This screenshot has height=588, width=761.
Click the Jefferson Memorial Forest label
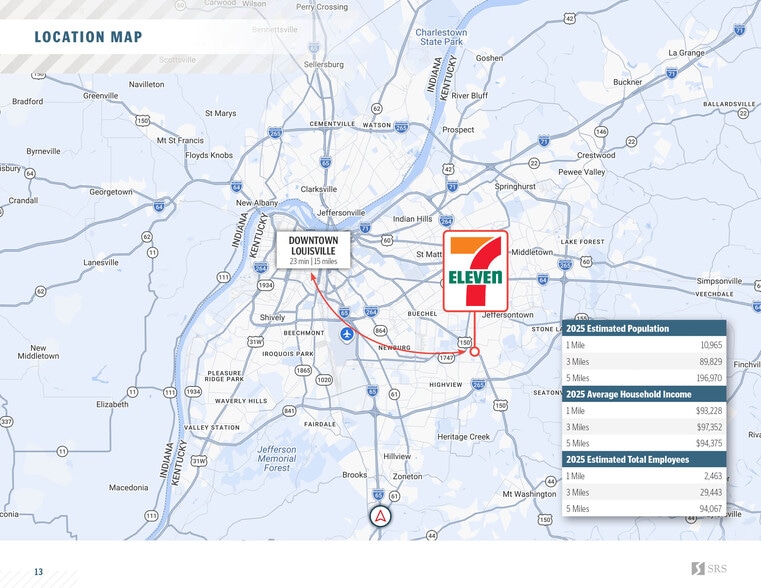[x=277, y=458]
